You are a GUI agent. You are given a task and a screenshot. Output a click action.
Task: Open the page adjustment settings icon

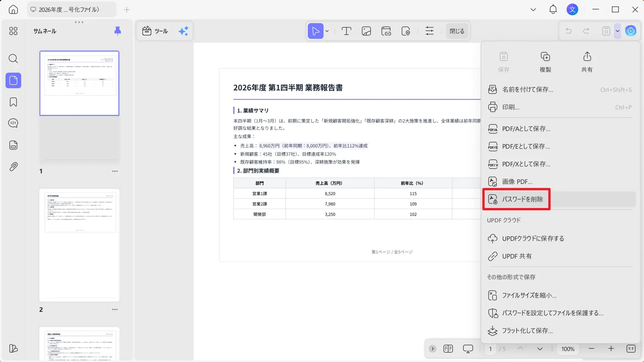point(429,31)
